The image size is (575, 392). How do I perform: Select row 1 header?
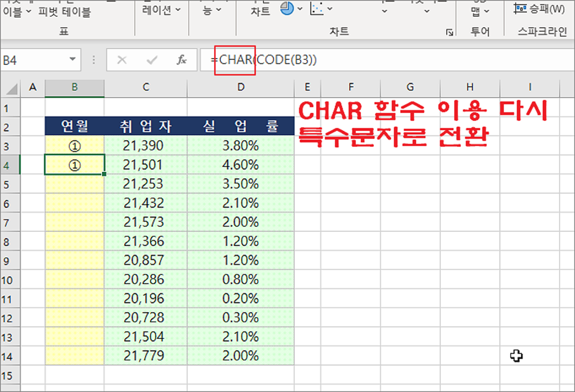click(x=10, y=108)
